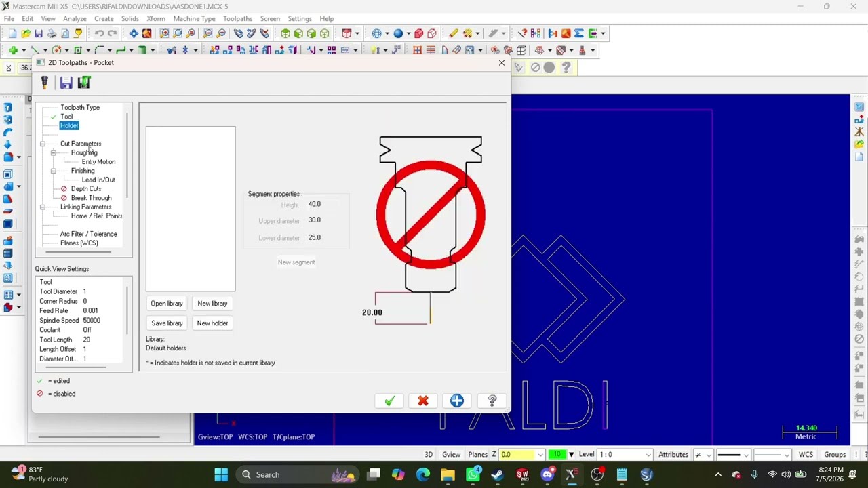Click the blue shaded sphere icon
This screenshot has height=488, width=868.
pyautogui.click(x=398, y=33)
